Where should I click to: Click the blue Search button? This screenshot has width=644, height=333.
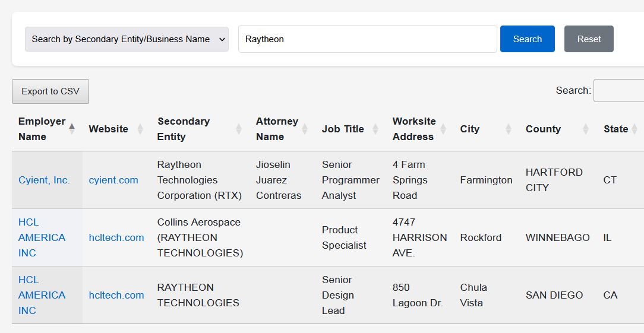(x=528, y=39)
